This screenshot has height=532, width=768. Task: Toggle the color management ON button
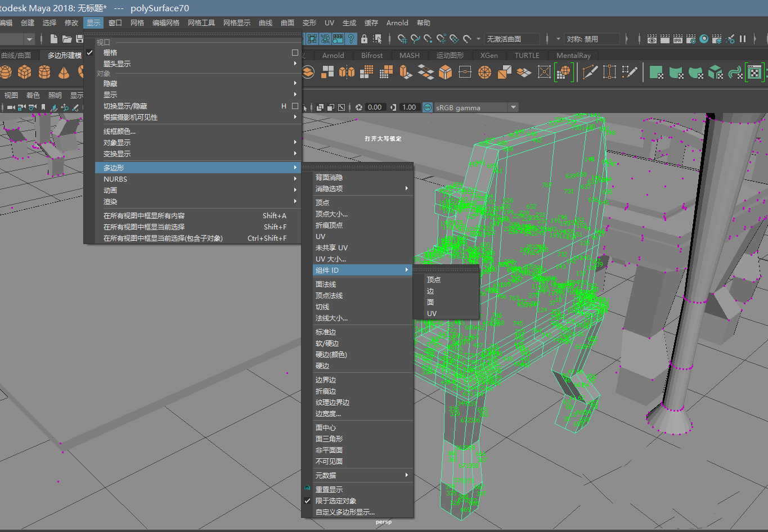pos(428,107)
